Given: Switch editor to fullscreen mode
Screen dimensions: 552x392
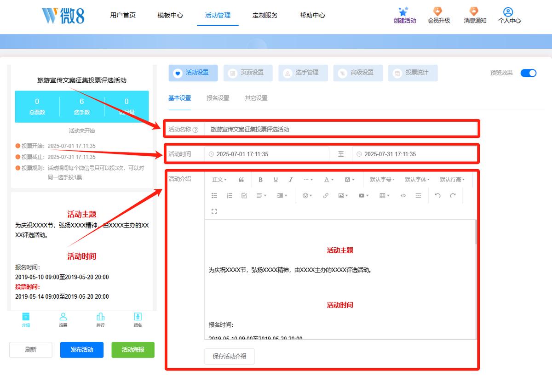Looking at the screenshot, I should [214, 211].
